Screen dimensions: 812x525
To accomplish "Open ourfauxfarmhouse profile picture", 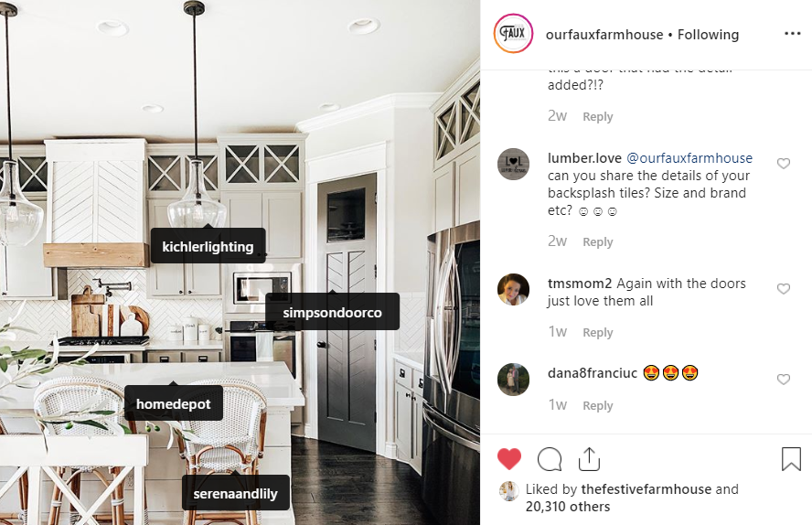I will tap(513, 34).
